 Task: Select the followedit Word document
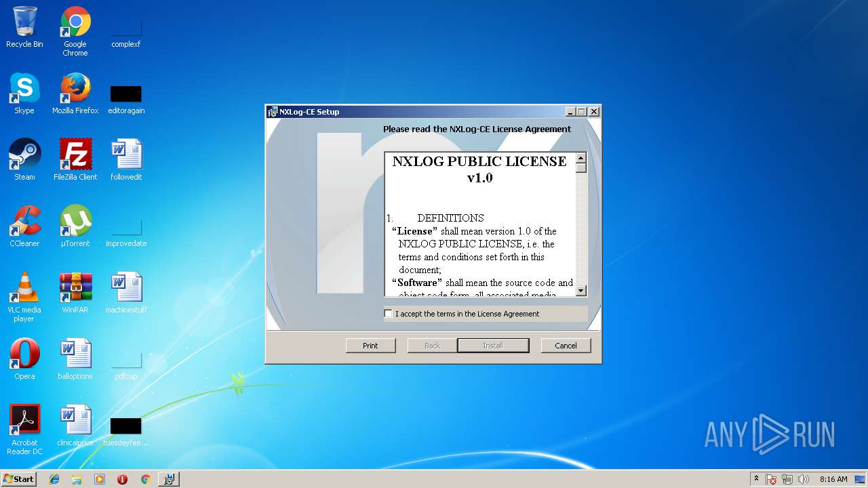pos(126,161)
